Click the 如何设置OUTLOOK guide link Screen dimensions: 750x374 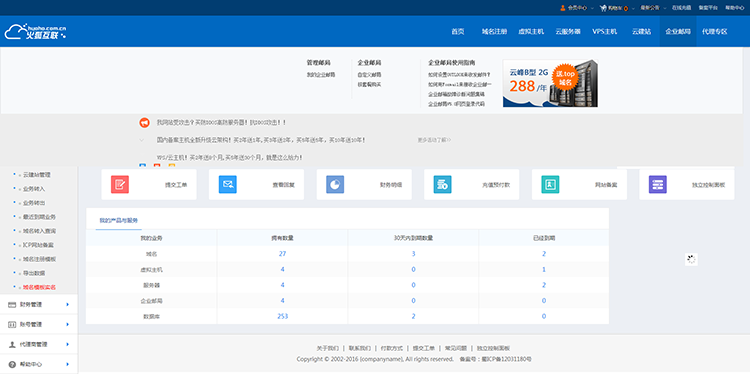(459, 75)
